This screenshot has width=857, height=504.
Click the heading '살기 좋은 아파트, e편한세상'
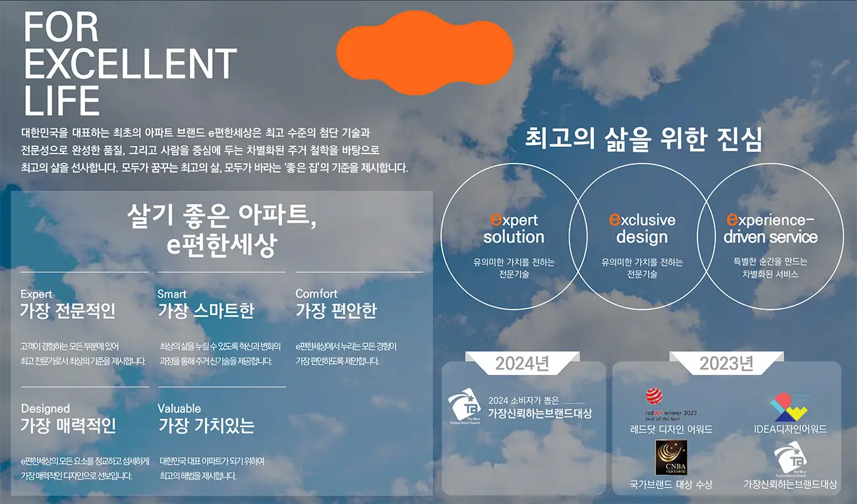(222, 231)
